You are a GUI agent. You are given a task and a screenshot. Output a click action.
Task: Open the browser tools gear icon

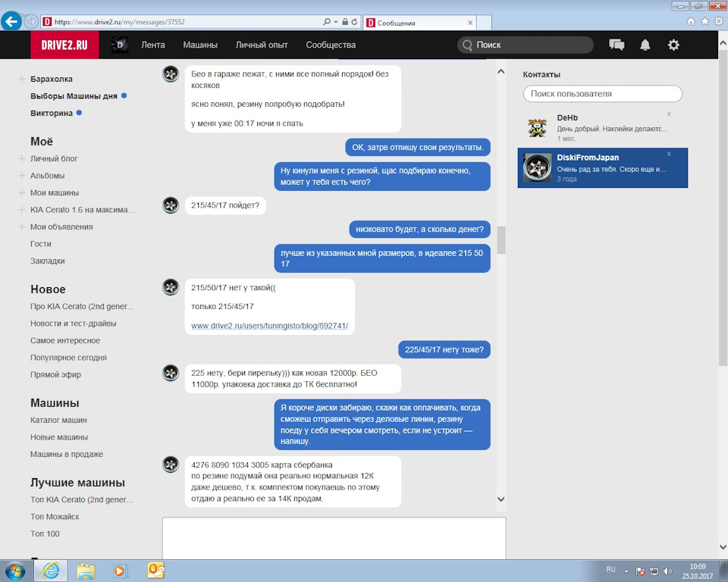click(719, 21)
